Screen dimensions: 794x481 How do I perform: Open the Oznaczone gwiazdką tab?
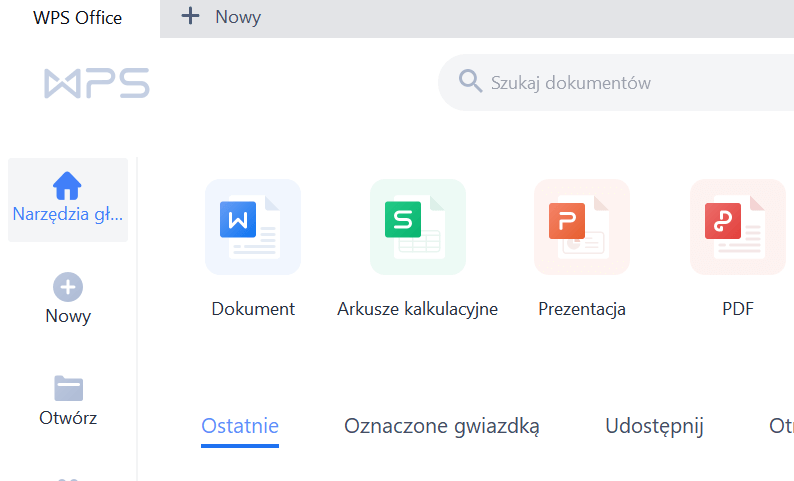(x=442, y=427)
